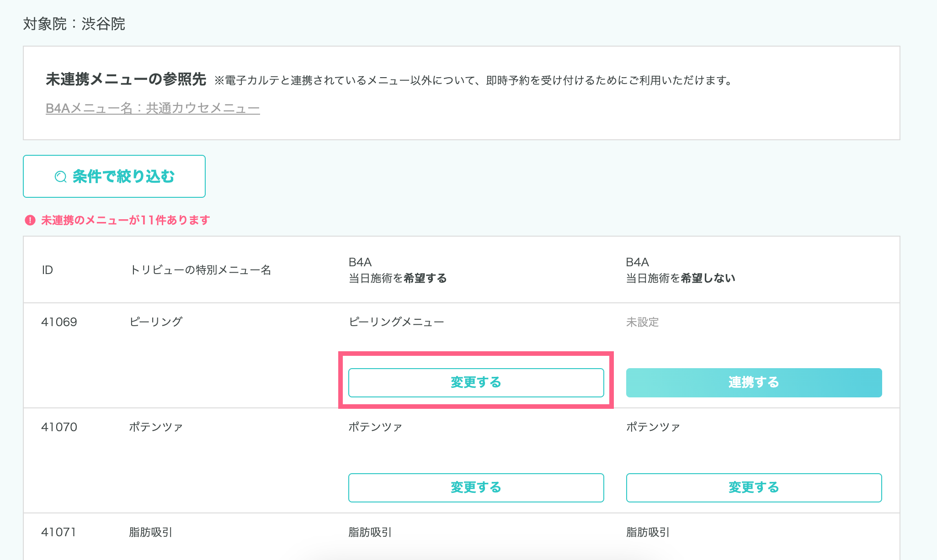Screen dimensions: 937x560
Task: Click the 脂肪吸引 special menu name
Action: pyautogui.click(x=150, y=532)
